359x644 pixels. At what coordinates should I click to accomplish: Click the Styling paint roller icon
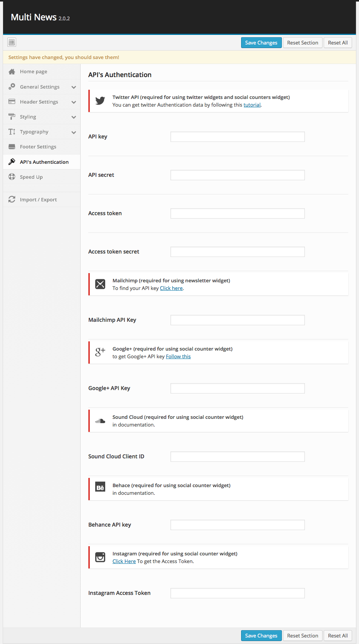pos(12,117)
